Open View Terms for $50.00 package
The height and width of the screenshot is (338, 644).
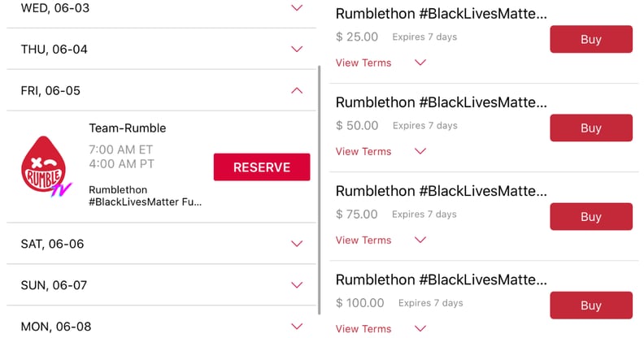click(363, 151)
